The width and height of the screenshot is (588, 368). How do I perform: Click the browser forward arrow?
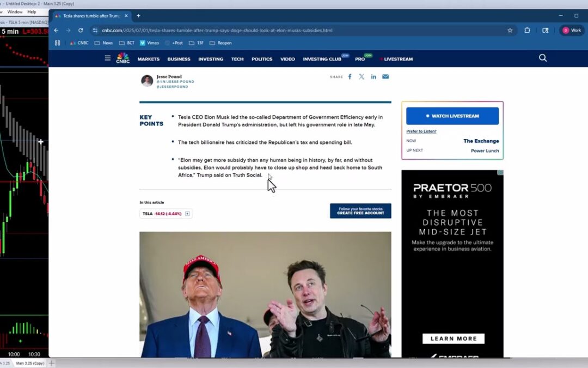(68, 31)
